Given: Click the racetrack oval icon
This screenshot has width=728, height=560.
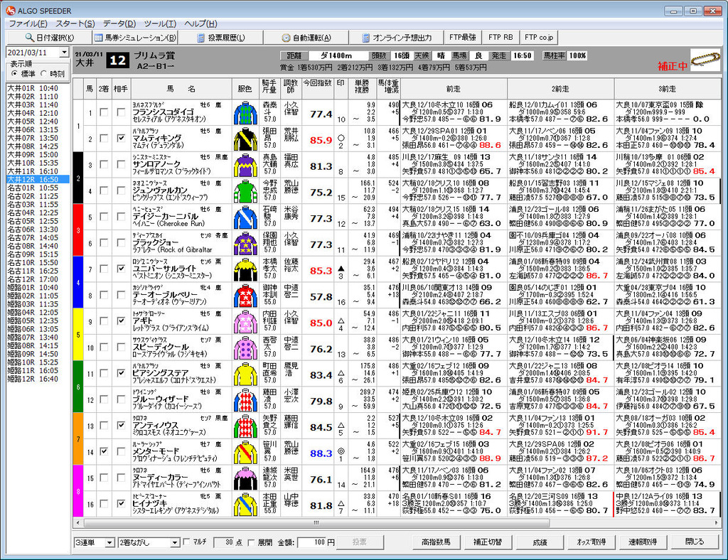Looking at the screenshot, I should [705, 59].
